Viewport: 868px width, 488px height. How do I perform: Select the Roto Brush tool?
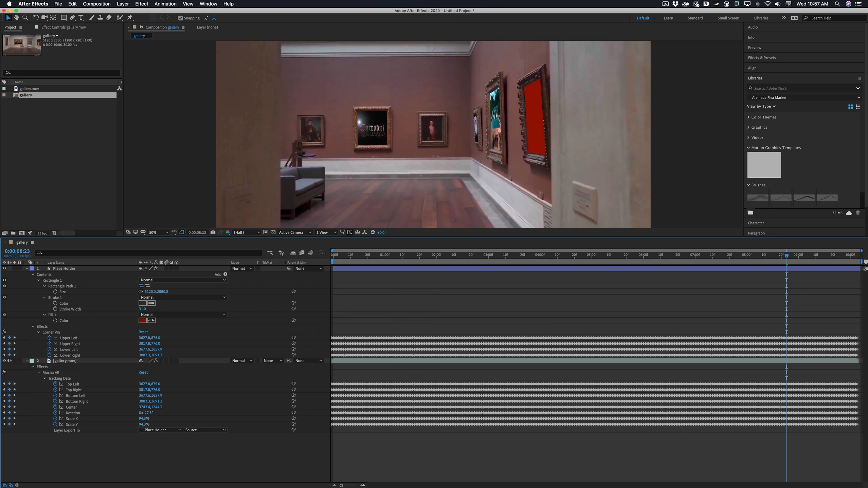(120, 18)
